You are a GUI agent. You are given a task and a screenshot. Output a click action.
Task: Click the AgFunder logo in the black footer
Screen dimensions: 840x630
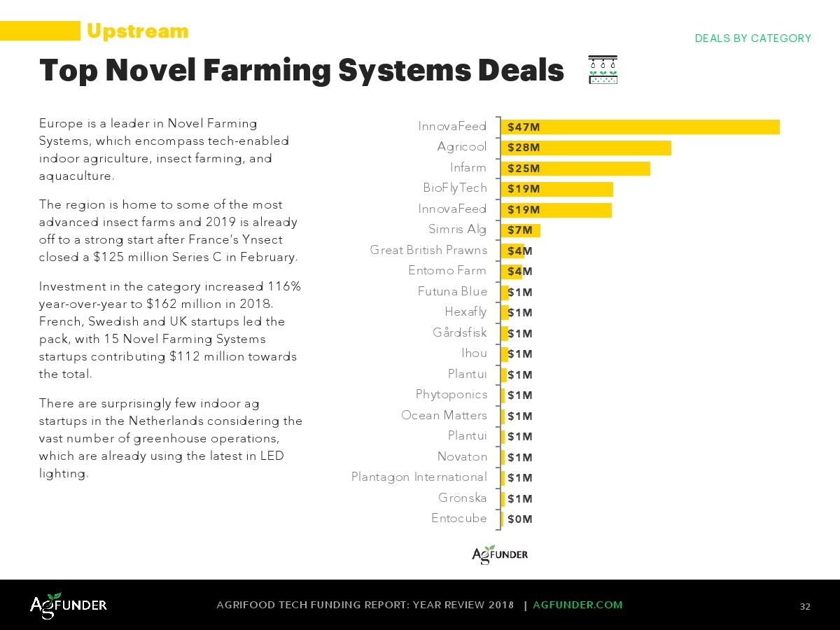(x=68, y=605)
